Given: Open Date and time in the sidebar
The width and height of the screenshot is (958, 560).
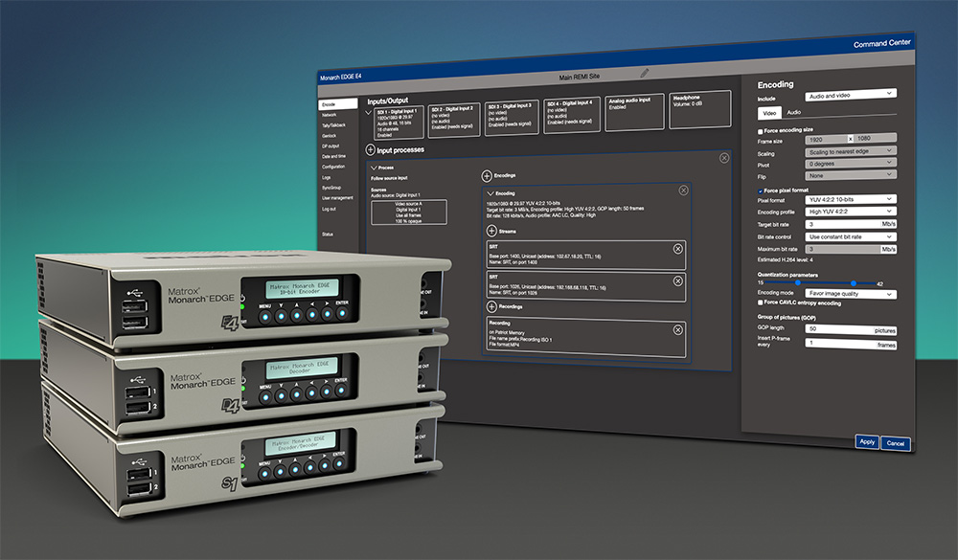Looking at the screenshot, I should (x=333, y=156).
